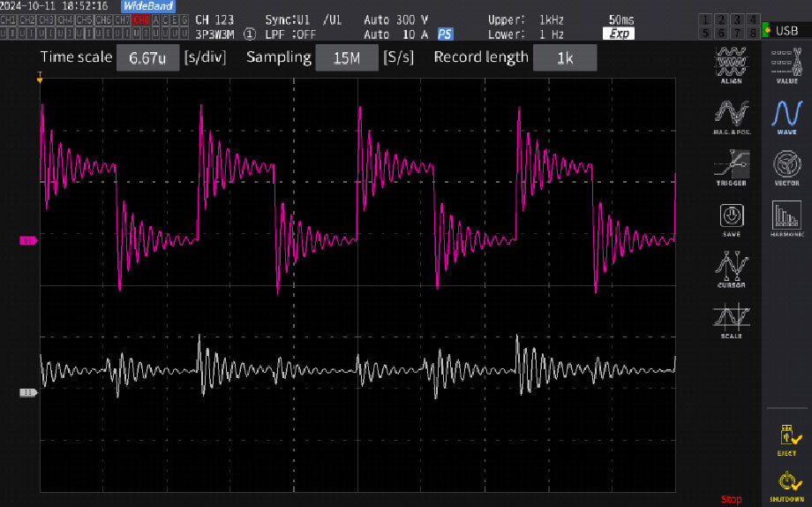Change the Record length 1k value
The width and height of the screenshot is (812, 507).
[x=565, y=57]
